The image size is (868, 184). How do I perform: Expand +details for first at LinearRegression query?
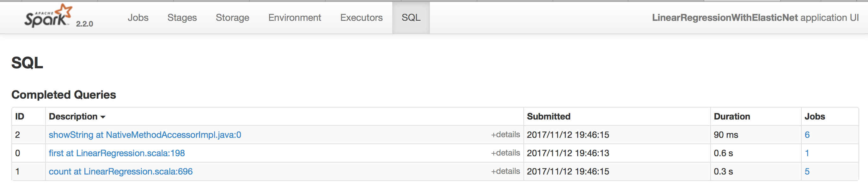(x=505, y=153)
